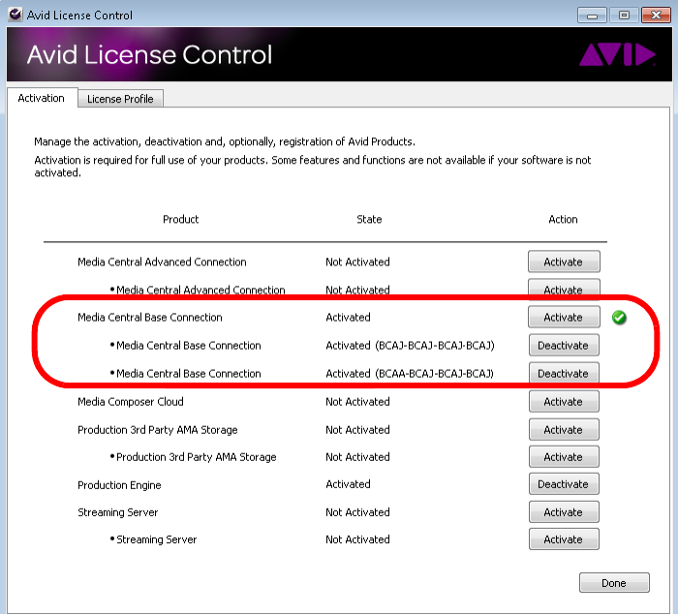Click the green checkmark status icon
The width and height of the screenshot is (678, 616).
[619, 318]
